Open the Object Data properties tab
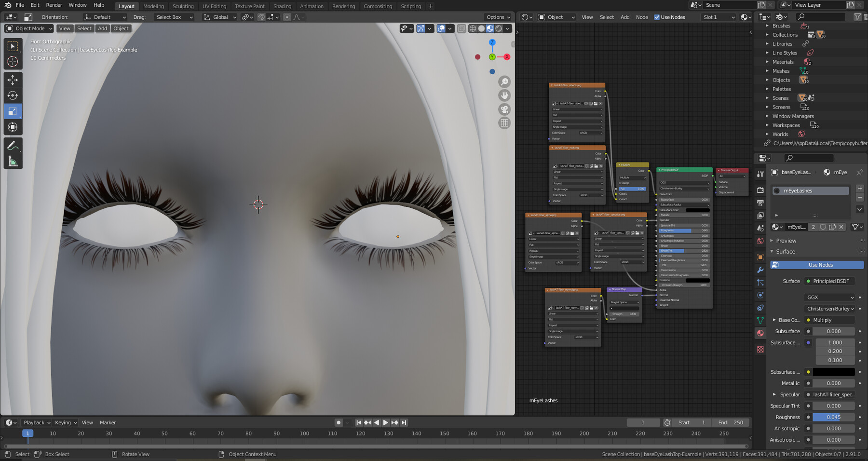Screen dimensions: 868x461 (x=760, y=320)
